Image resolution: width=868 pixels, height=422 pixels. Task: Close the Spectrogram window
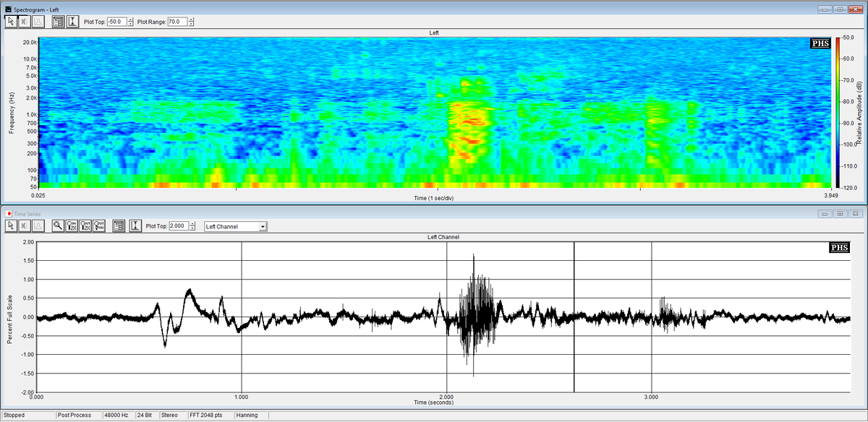[856, 9]
